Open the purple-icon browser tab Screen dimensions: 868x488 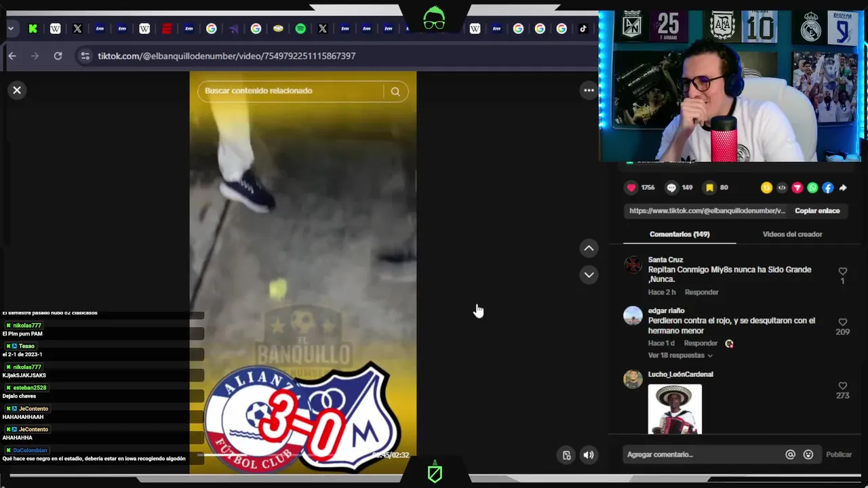(233, 28)
